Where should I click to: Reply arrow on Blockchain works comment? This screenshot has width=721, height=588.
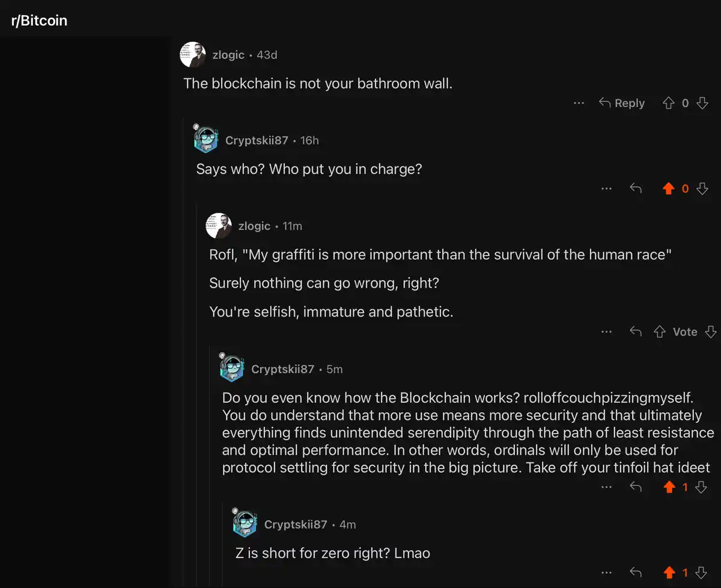635,487
